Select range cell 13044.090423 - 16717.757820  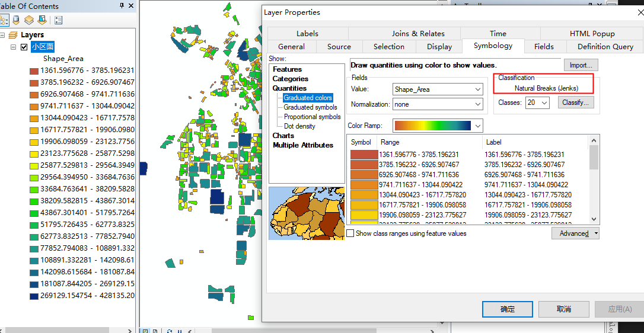point(423,194)
